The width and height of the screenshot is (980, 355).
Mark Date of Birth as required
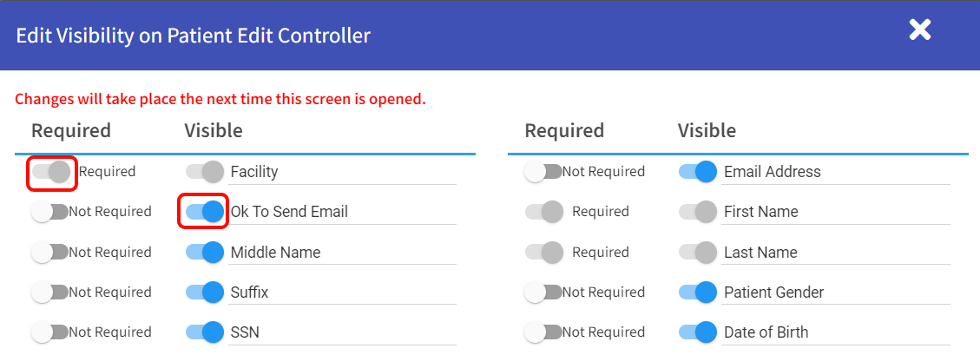click(543, 332)
